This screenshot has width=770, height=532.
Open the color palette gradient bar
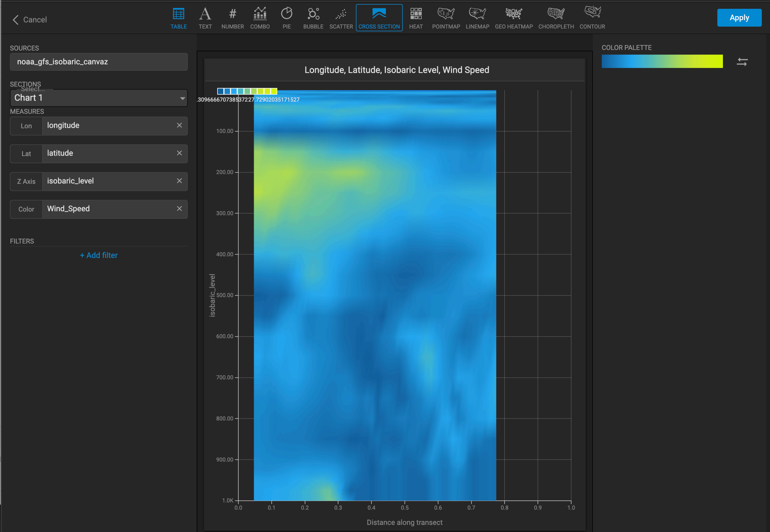(662, 61)
